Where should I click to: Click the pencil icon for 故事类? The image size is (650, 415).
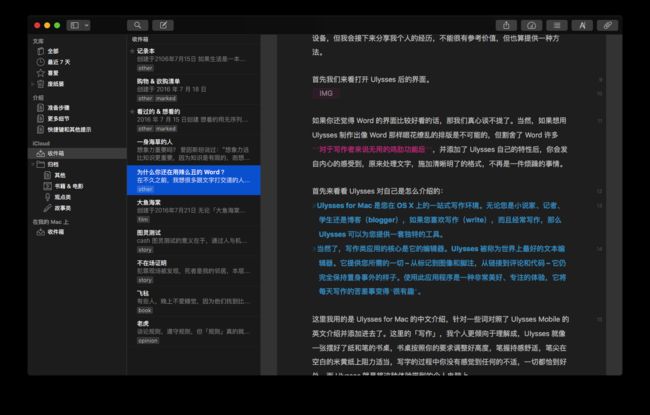(48, 208)
